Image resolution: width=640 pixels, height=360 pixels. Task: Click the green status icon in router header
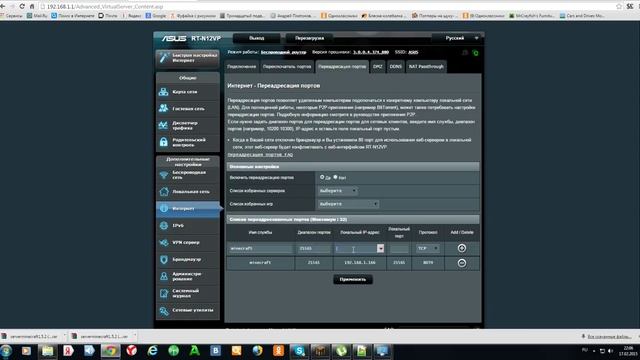click(x=475, y=53)
